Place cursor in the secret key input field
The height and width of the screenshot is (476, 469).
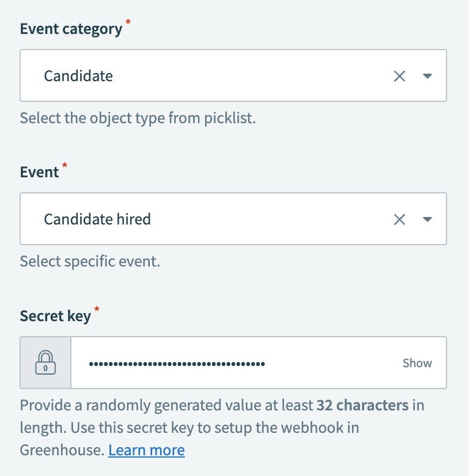coord(230,362)
